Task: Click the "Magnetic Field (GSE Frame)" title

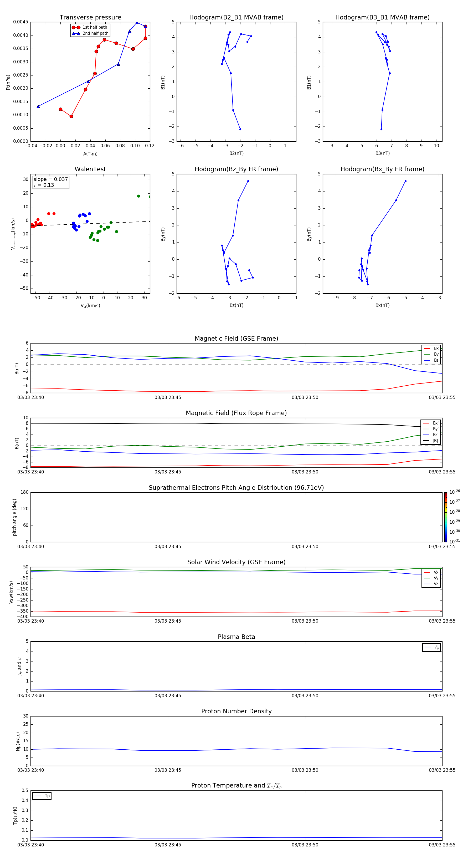Action: (x=236, y=339)
